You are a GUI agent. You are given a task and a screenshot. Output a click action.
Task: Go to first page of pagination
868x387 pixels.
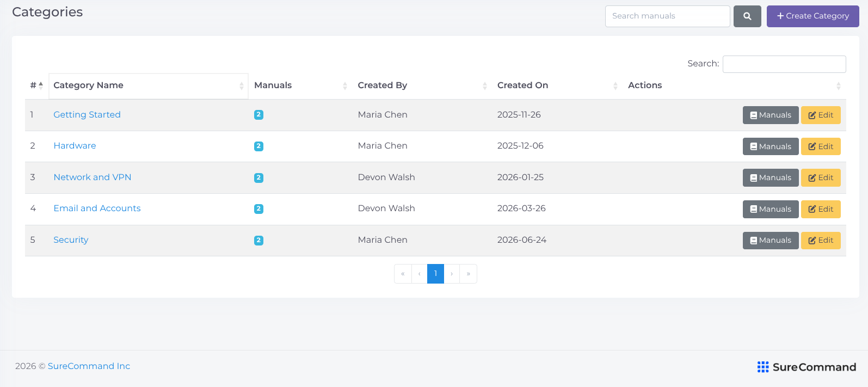click(403, 274)
